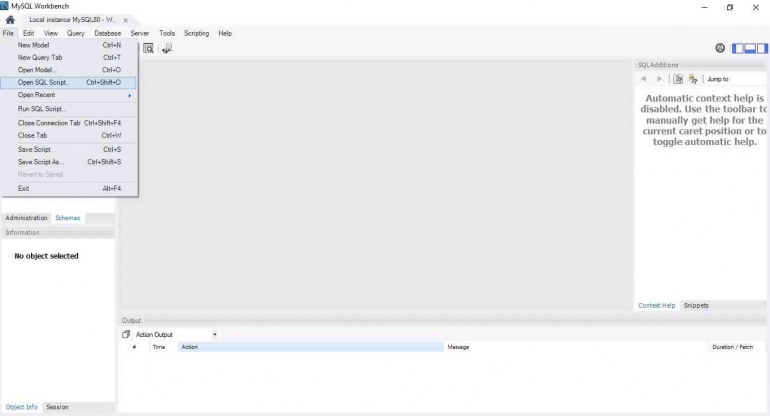Select Open SQL Script... menu entry
Screen dimensions: 770x416
[x=69, y=83]
